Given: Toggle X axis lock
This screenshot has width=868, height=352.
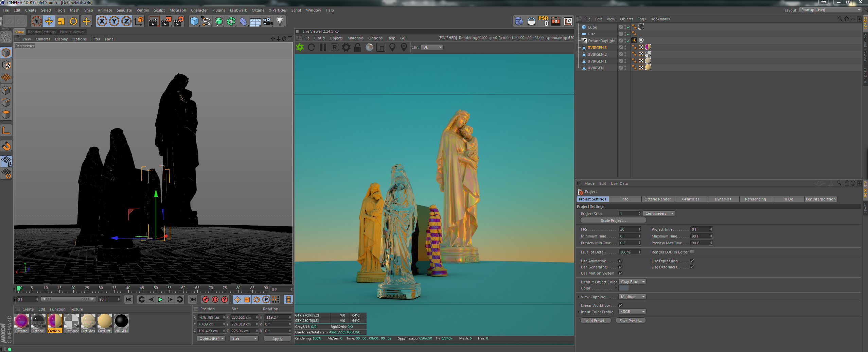Looking at the screenshot, I should 102,21.
